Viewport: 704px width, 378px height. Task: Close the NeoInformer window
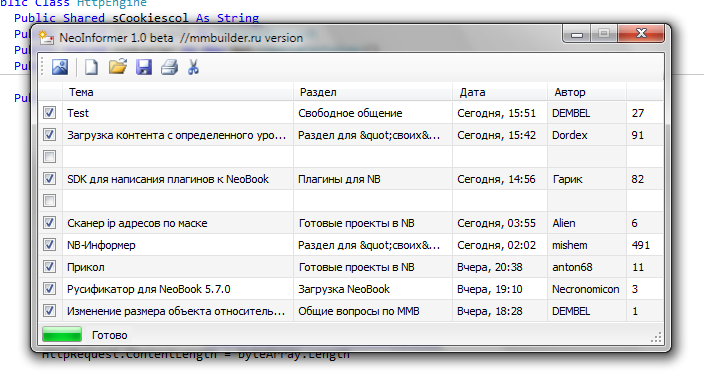(x=641, y=34)
